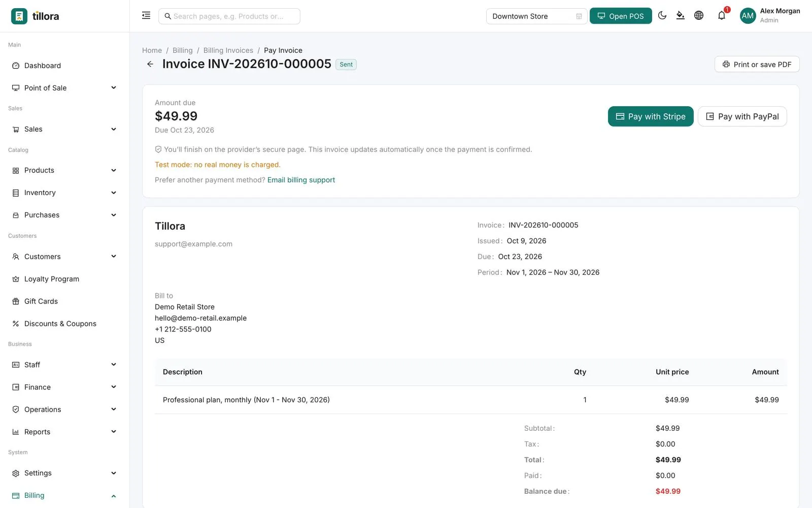
Task: Expand the Customers menu chevron
Action: pyautogui.click(x=114, y=257)
